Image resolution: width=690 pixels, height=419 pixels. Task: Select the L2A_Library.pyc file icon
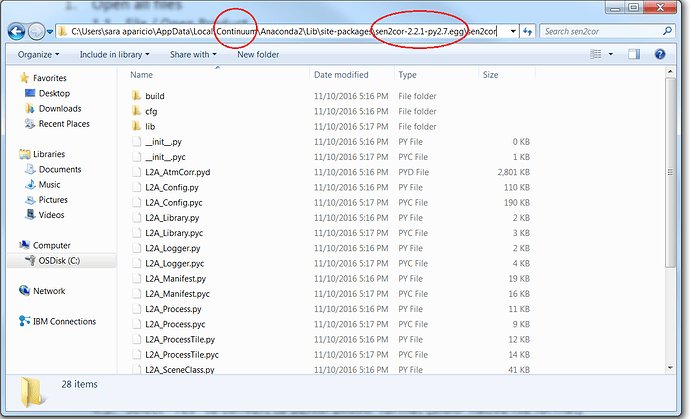pos(137,233)
